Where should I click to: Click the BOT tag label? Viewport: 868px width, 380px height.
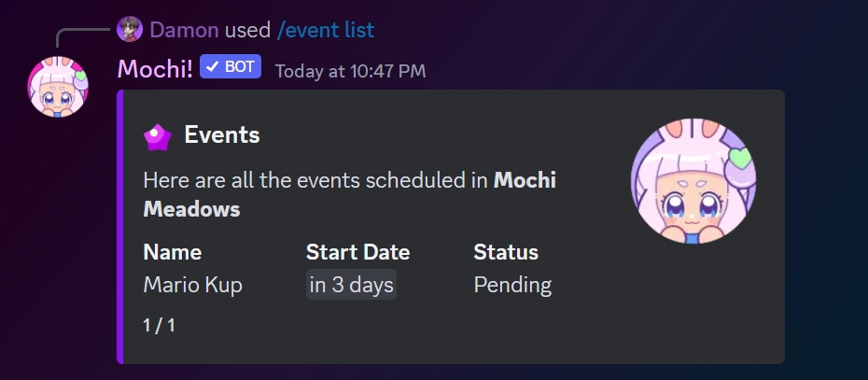240,67
